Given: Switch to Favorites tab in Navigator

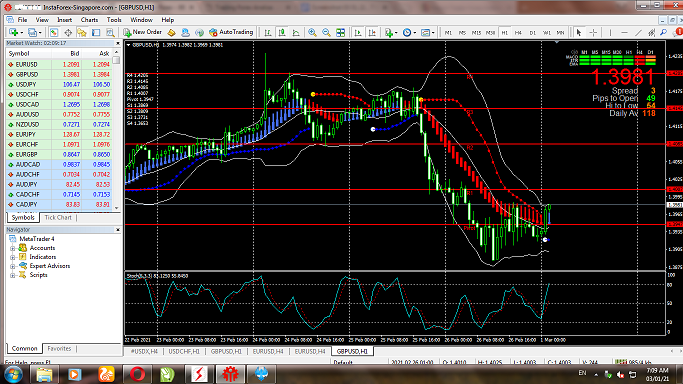Looking at the screenshot, I should [x=59, y=348].
